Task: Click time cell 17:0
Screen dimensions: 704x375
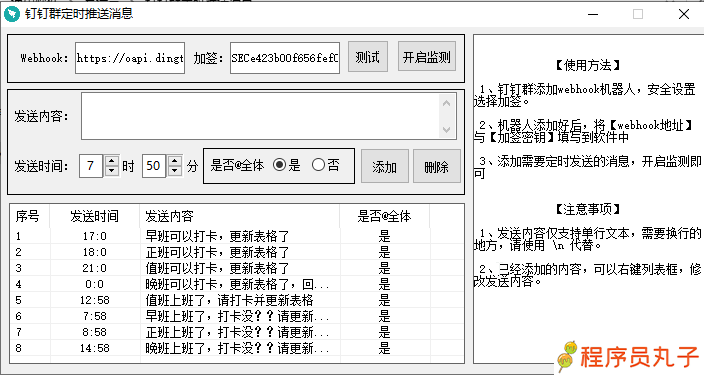Action: (x=95, y=236)
